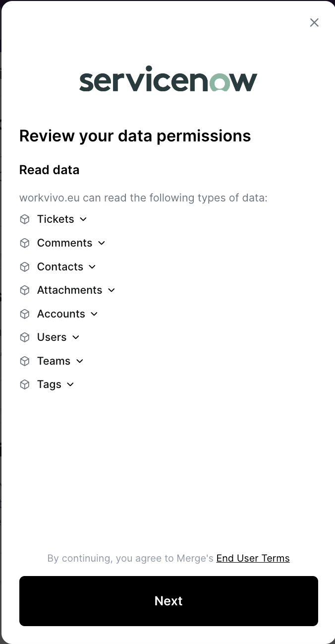The height and width of the screenshot is (644, 335).
Task: Select the Read data heading
Action: (x=50, y=170)
